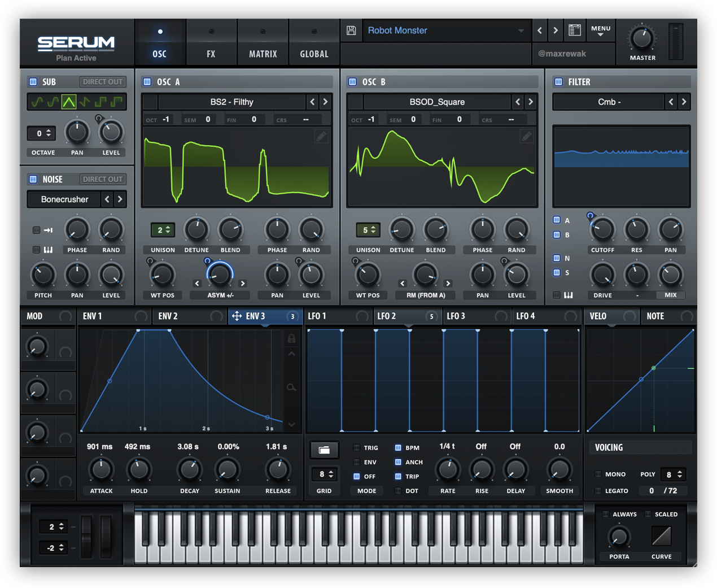Disable the NOISE oscillator
The image size is (717, 588).
[x=33, y=179]
